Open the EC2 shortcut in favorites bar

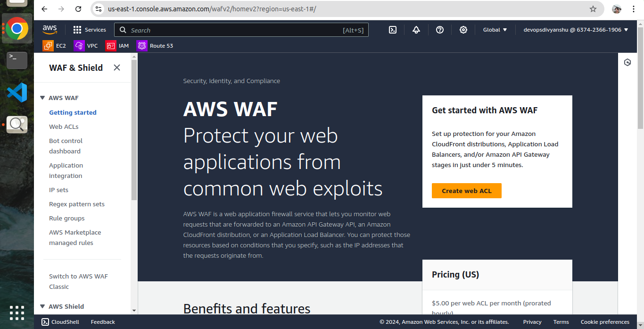[54, 46]
